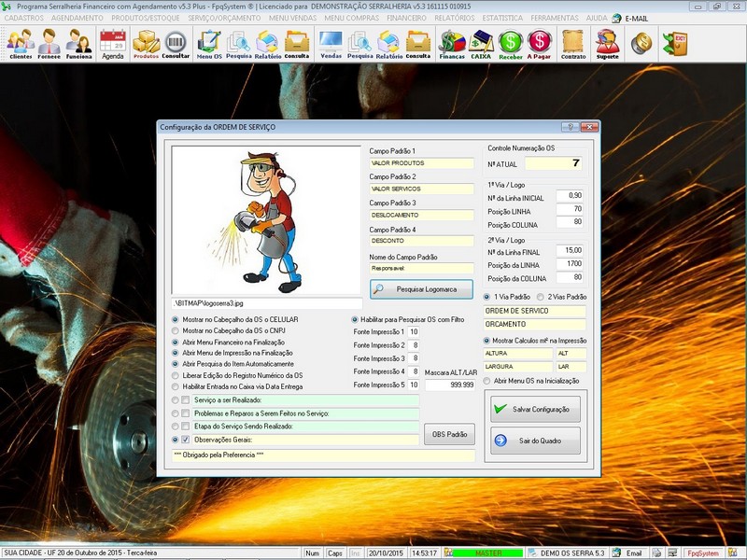Uncheck the Observações Gerais checkbox
Screen dimensions: 747x560
[186, 439]
